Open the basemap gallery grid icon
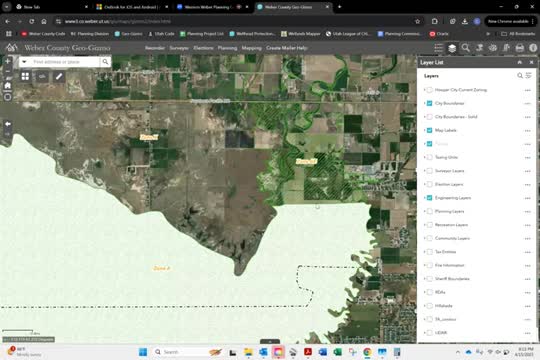Viewport: 540px width, 360px height. [x=25, y=76]
